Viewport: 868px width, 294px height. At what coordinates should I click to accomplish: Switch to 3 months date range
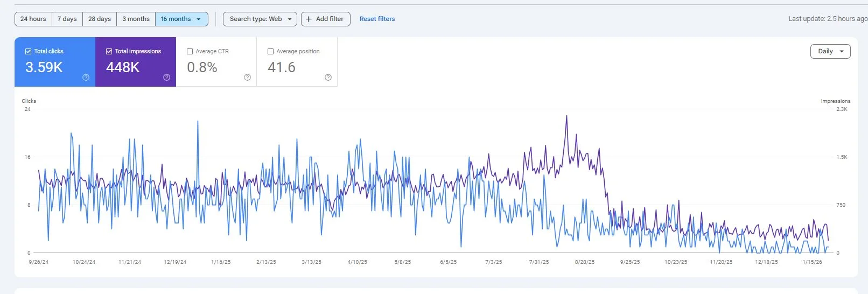point(136,19)
